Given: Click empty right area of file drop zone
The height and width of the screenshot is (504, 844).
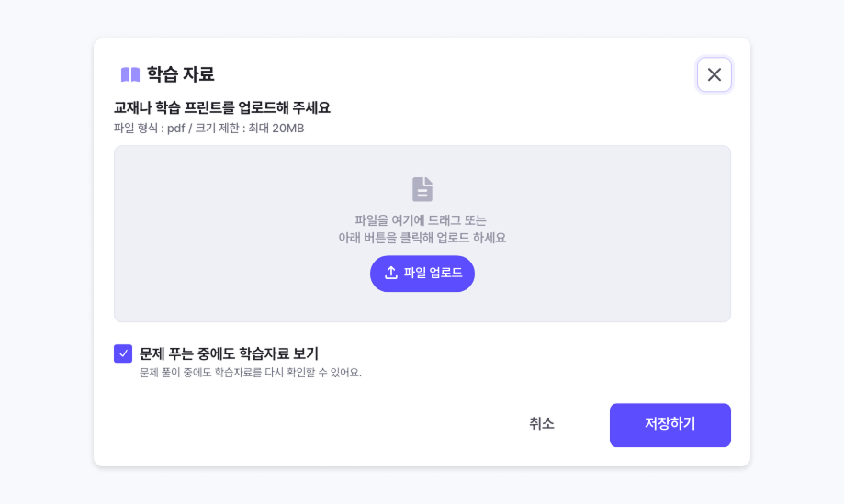Looking at the screenshot, I should click(x=643, y=234).
